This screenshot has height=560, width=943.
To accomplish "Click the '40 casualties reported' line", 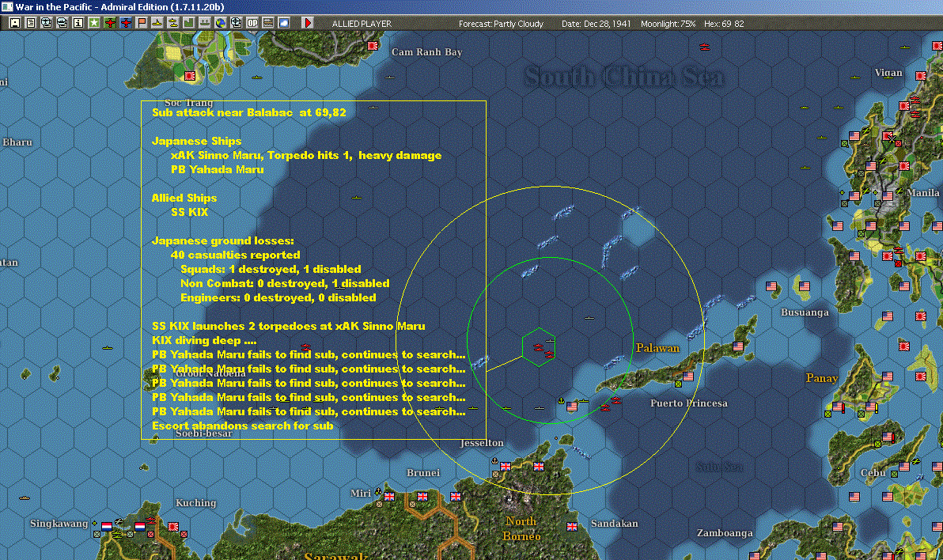I will pos(235,255).
